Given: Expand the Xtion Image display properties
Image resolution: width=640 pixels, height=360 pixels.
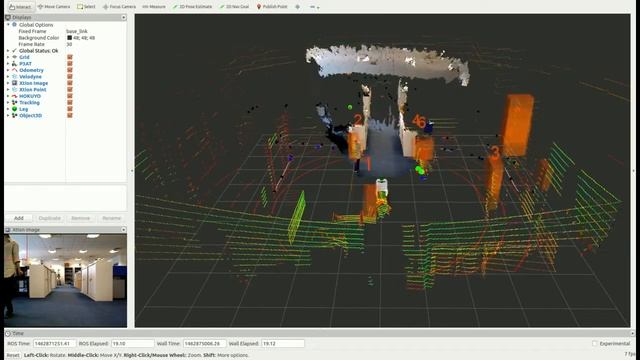Looking at the screenshot, I should (8, 83).
